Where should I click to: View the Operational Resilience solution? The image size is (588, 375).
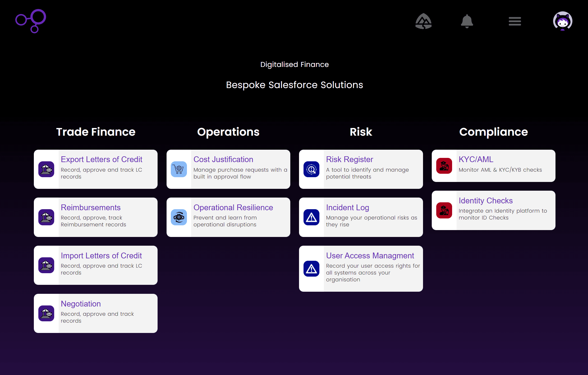coord(233,208)
